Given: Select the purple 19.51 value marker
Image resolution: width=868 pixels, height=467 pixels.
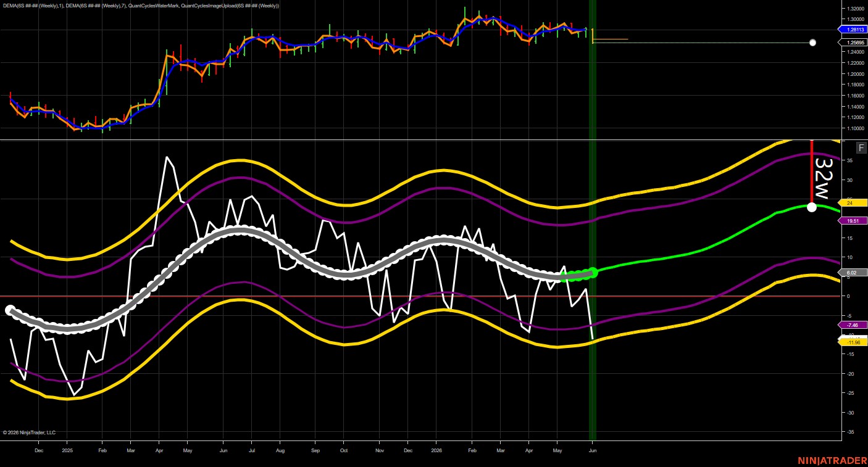Looking at the screenshot, I should (x=853, y=220).
